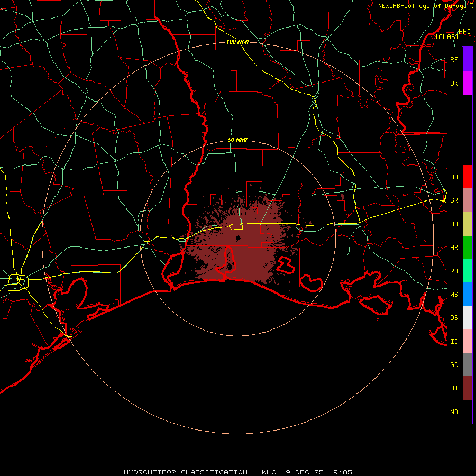Viewport: 476px width, 476px height.
Task: Click the GC legend label
Action: point(454,364)
